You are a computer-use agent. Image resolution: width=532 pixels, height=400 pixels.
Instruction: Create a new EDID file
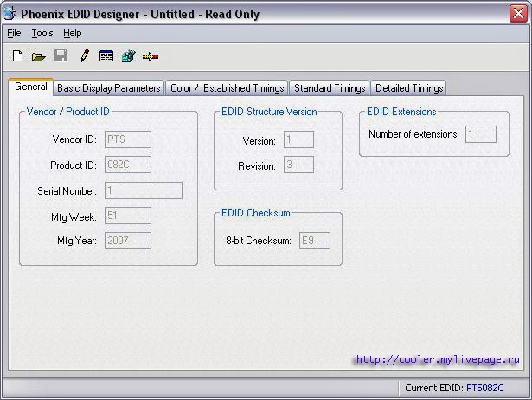(17, 56)
